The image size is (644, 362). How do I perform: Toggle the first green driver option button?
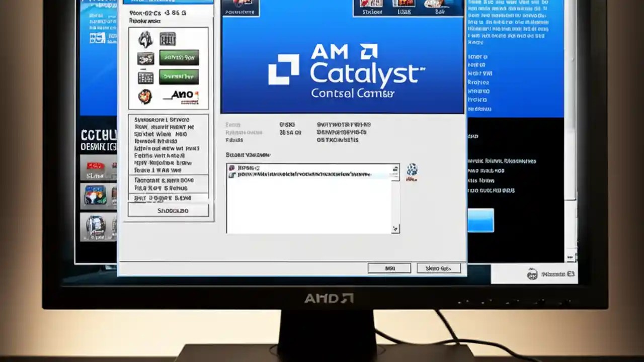pyautogui.click(x=179, y=57)
